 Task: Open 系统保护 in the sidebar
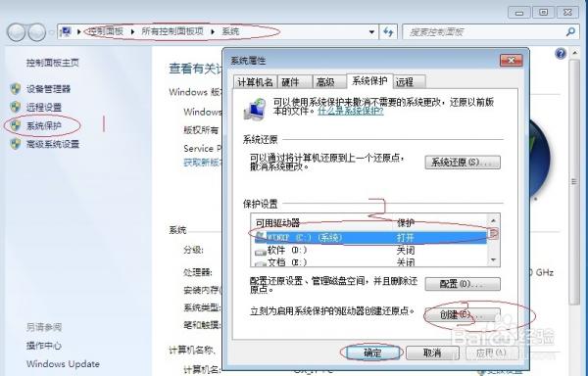(x=44, y=126)
